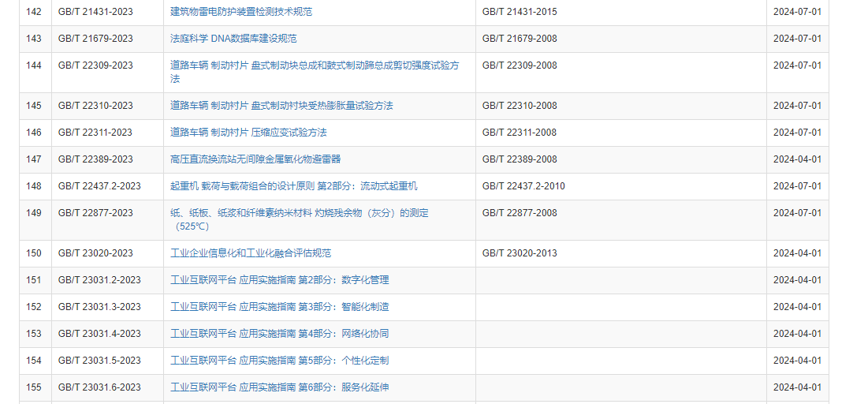
Task: Click row number 144
Action: pos(34,65)
